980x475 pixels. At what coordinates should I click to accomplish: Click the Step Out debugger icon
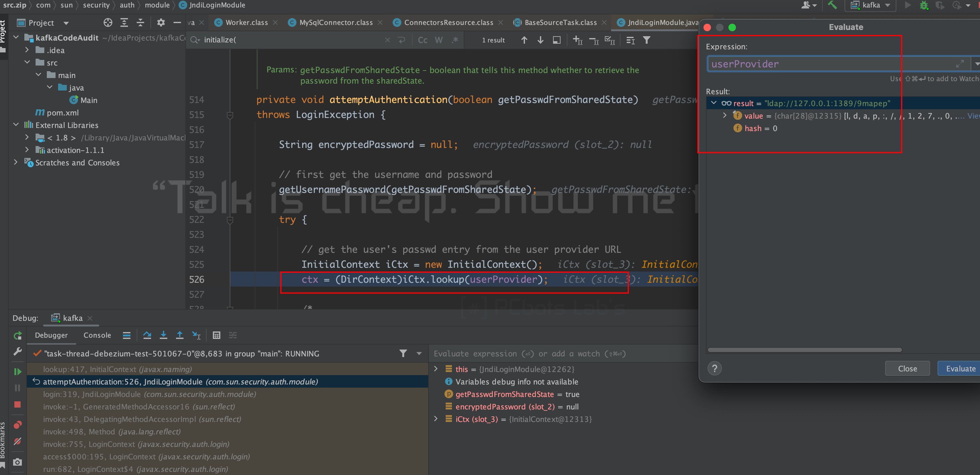179,335
